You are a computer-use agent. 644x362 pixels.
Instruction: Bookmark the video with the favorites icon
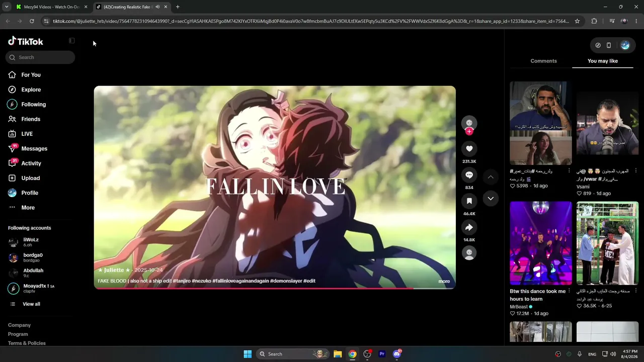(x=469, y=201)
